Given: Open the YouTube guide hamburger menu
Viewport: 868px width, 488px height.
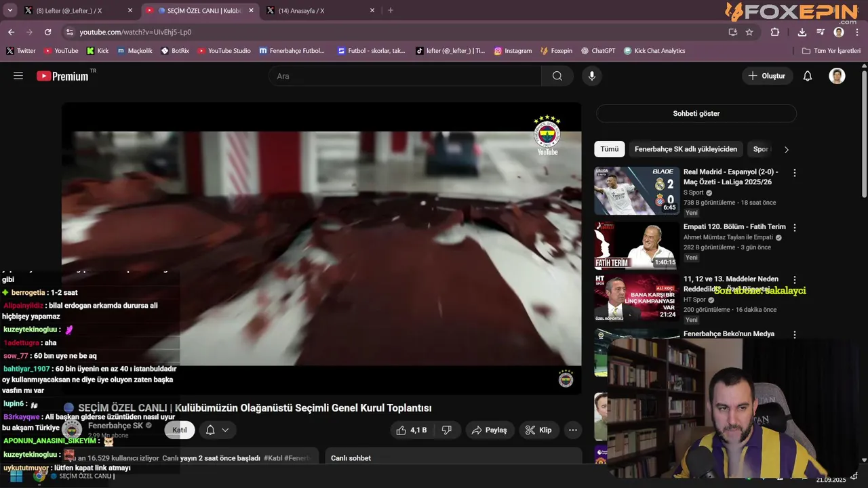Looking at the screenshot, I should 18,76.
